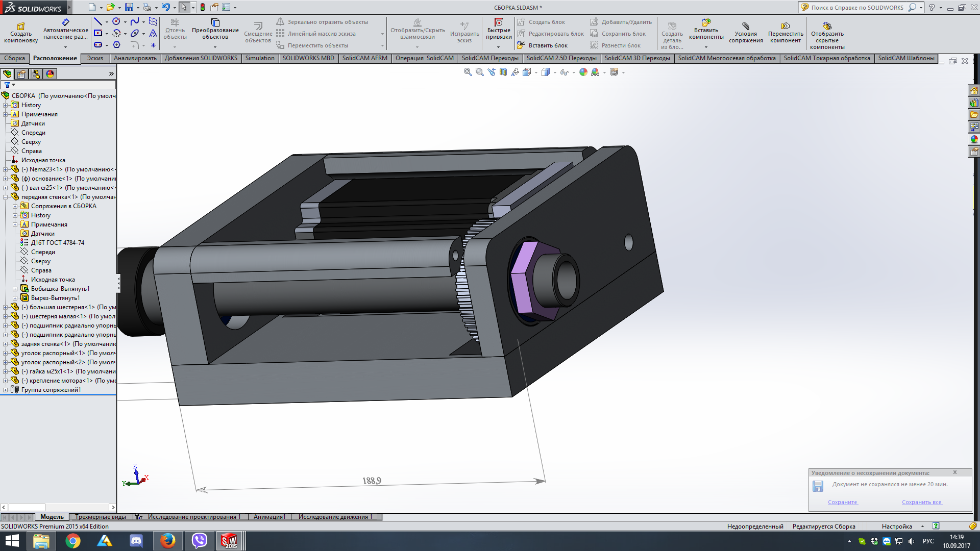Click the Previous View icon

(x=492, y=72)
